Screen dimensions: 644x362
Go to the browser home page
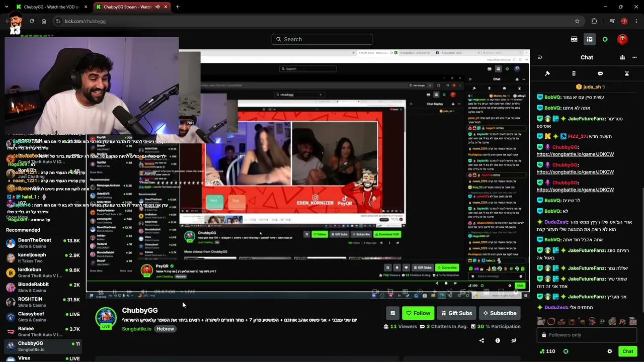(44, 21)
